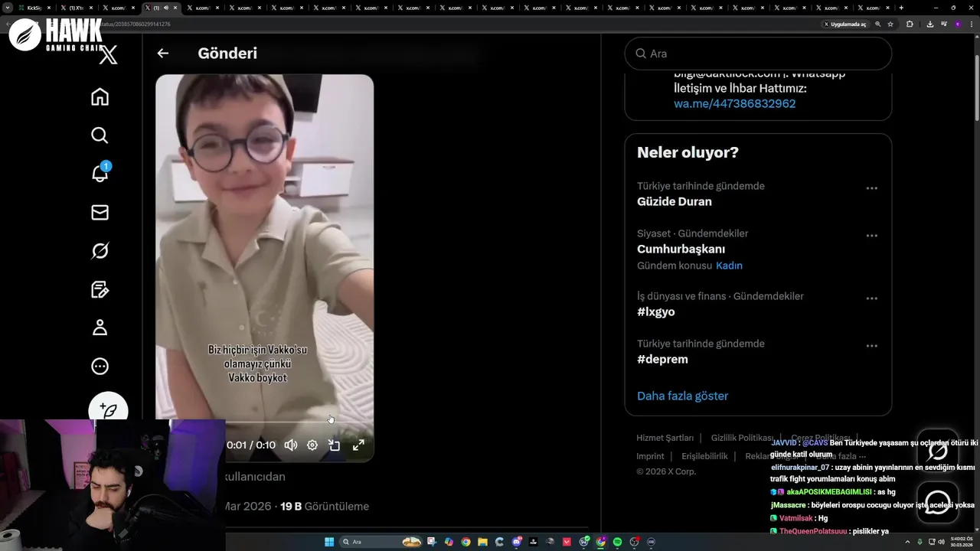This screenshot has width=980, height=551.
Task: Click the floating chat bubble messages button
Action: click(x=938, y=502)
